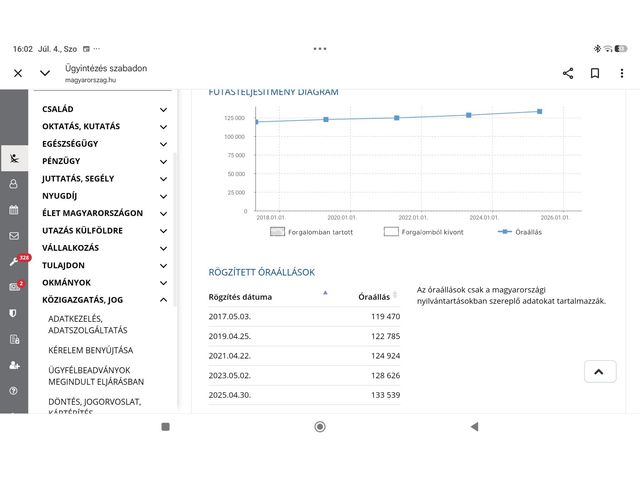Tap the Bluetooth status icon
Screen dimensions: 640x480
(597, 49)
